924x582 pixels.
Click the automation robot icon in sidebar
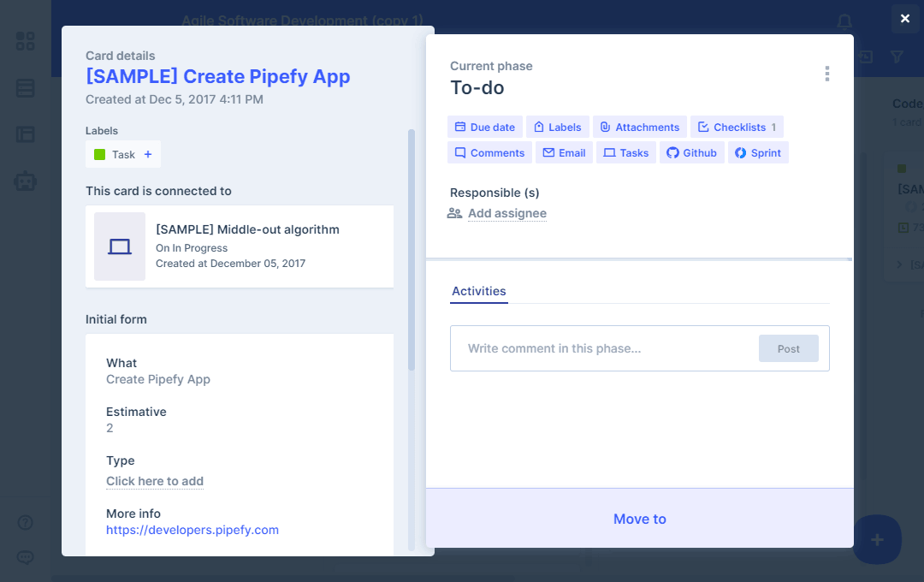tap(26, 181)
